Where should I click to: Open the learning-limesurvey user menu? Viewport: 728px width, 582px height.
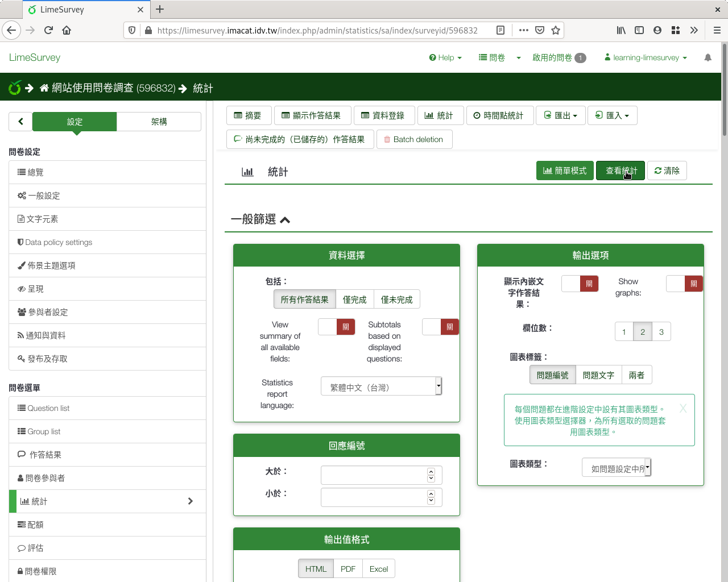[x=646, y=57]
